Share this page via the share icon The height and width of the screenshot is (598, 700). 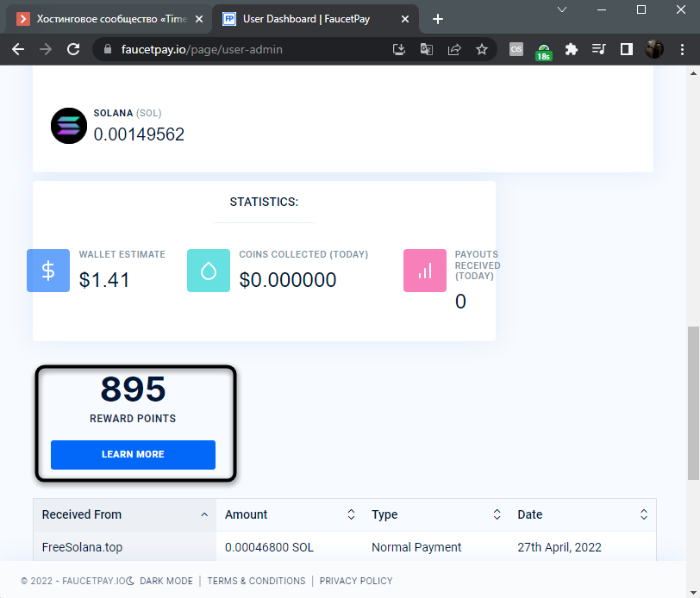click(454, 49)
